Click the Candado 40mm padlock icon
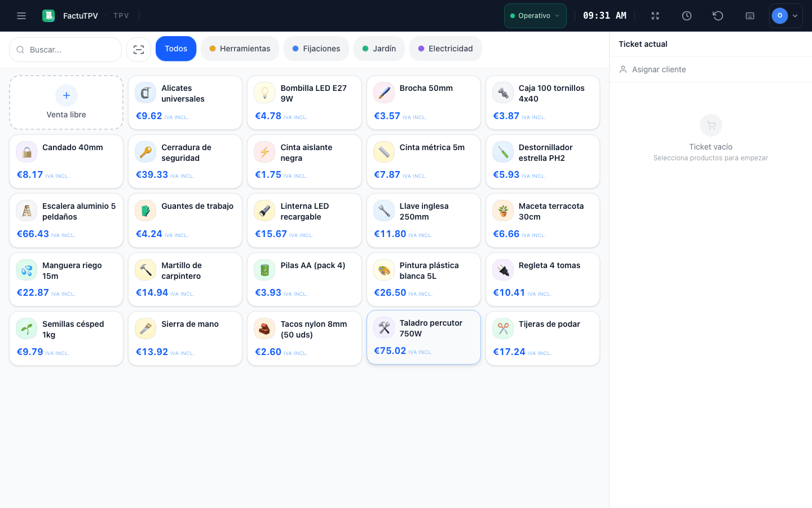 (x=27, y=152)
